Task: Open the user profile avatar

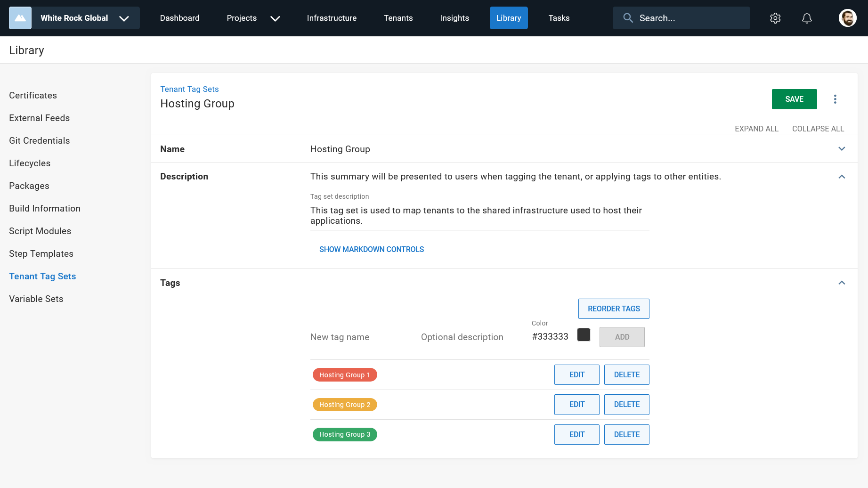Action: [x=847, y=18]
